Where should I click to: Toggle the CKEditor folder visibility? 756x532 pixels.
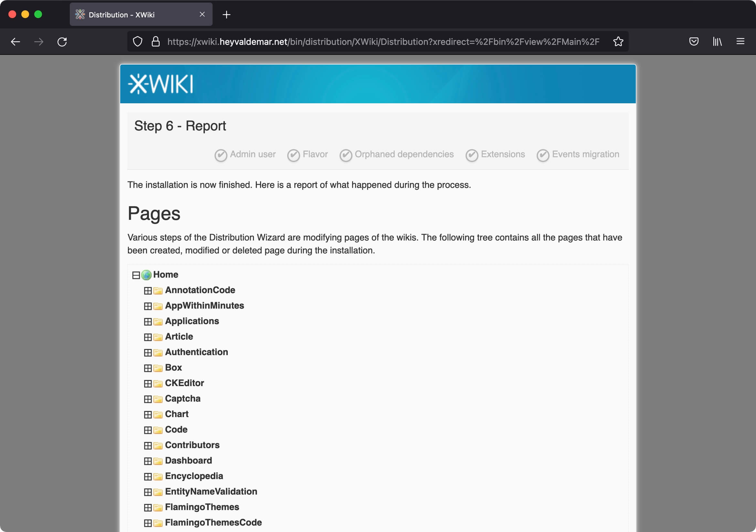(x=148, y=383)
